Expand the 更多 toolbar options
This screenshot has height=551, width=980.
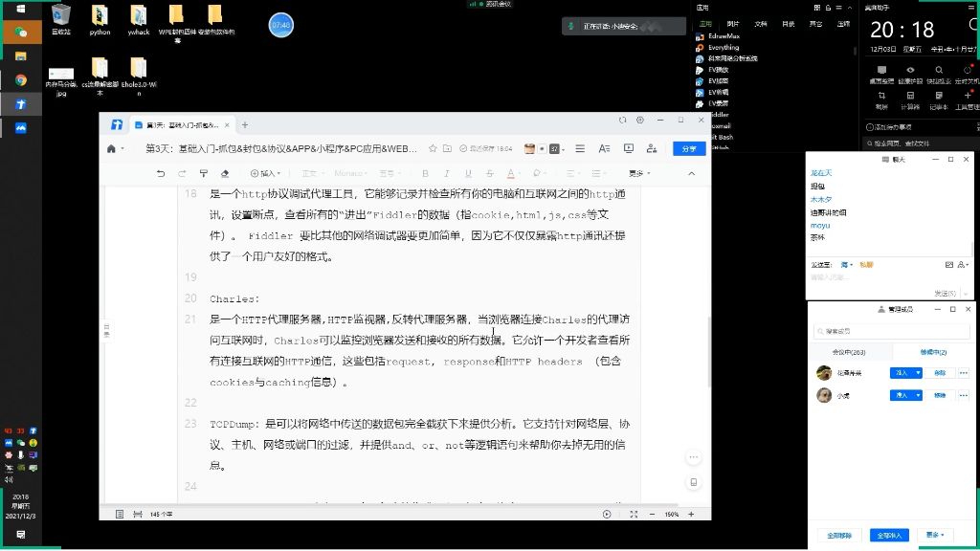639,173
